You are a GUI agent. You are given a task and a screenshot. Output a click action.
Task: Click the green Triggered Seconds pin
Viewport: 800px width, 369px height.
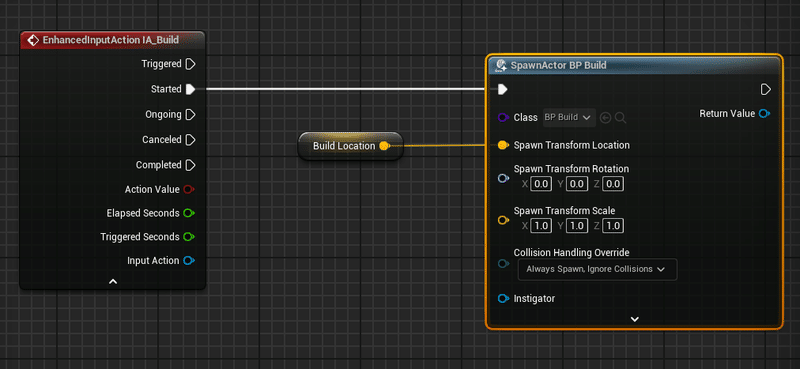pos(189,237)
